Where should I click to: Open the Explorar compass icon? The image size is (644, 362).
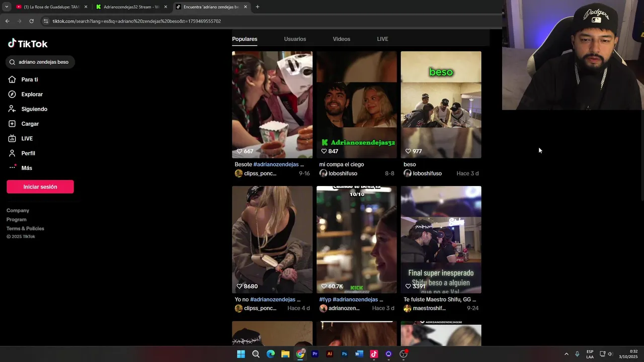pos(12,94)
